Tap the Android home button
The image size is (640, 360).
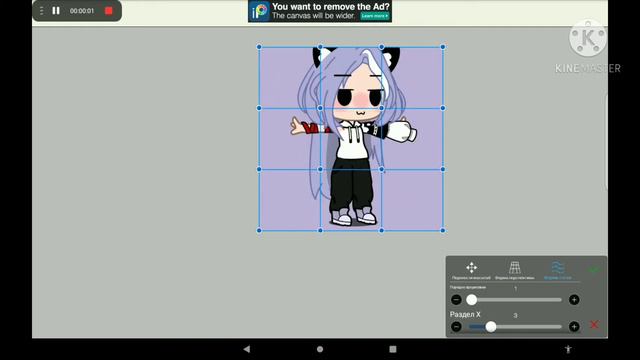point(320,349)
